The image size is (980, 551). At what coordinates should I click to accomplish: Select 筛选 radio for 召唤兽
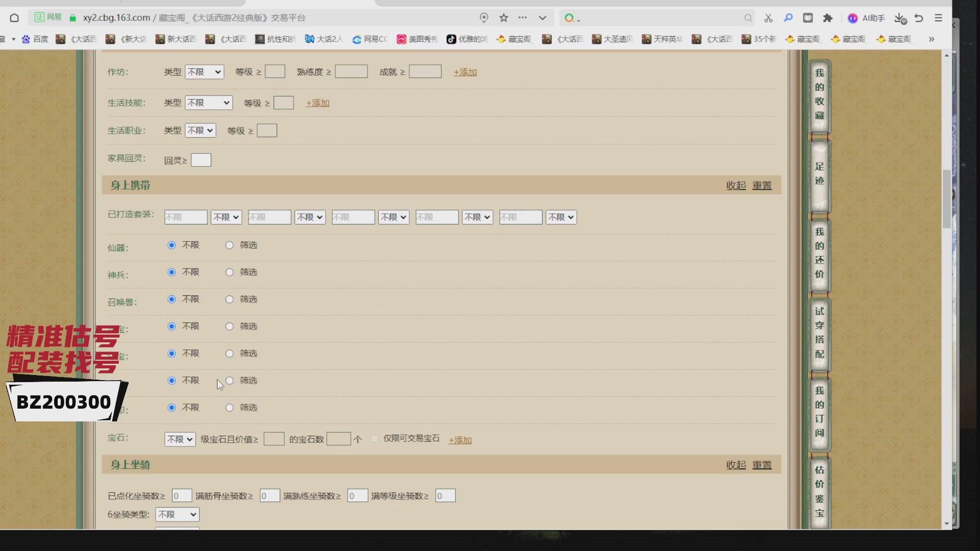click(229, 299)
